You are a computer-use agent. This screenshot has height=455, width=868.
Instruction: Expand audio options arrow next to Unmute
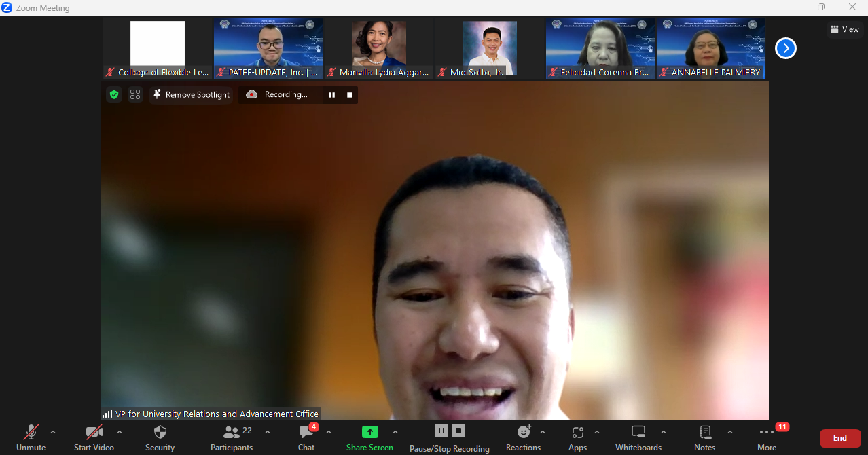pyautogui.click(x=53, y=432)
